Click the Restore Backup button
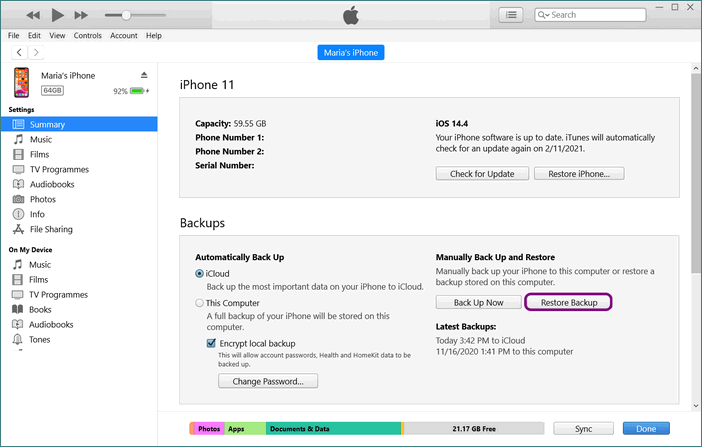702x447 pixels. tap(569, 302)
